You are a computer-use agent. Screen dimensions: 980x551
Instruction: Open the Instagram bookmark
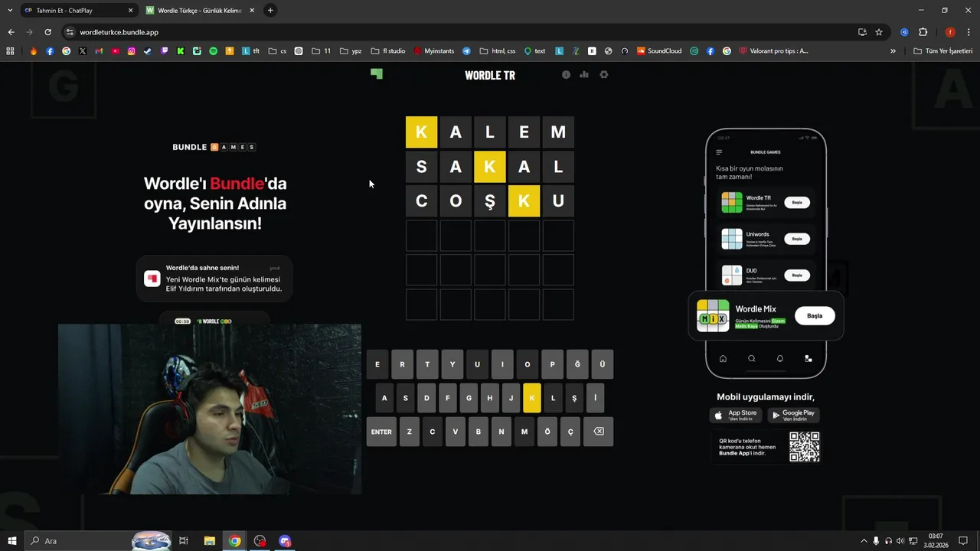pos(132,51)
